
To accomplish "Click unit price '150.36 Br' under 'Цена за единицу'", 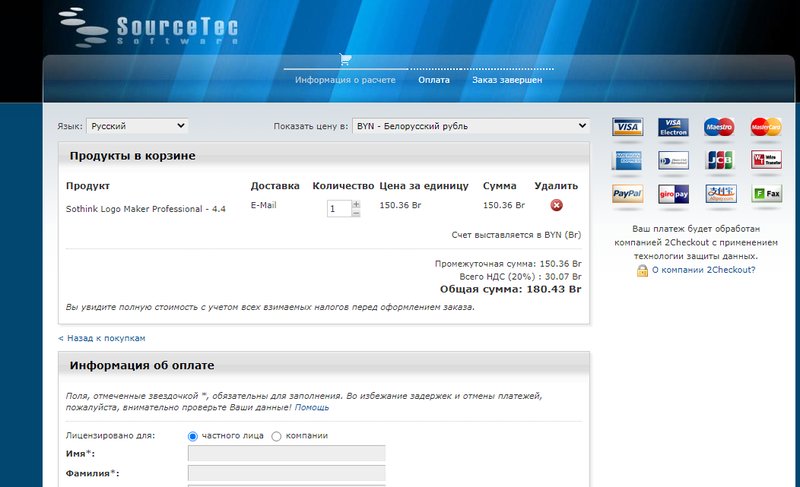I will point(401,205).
